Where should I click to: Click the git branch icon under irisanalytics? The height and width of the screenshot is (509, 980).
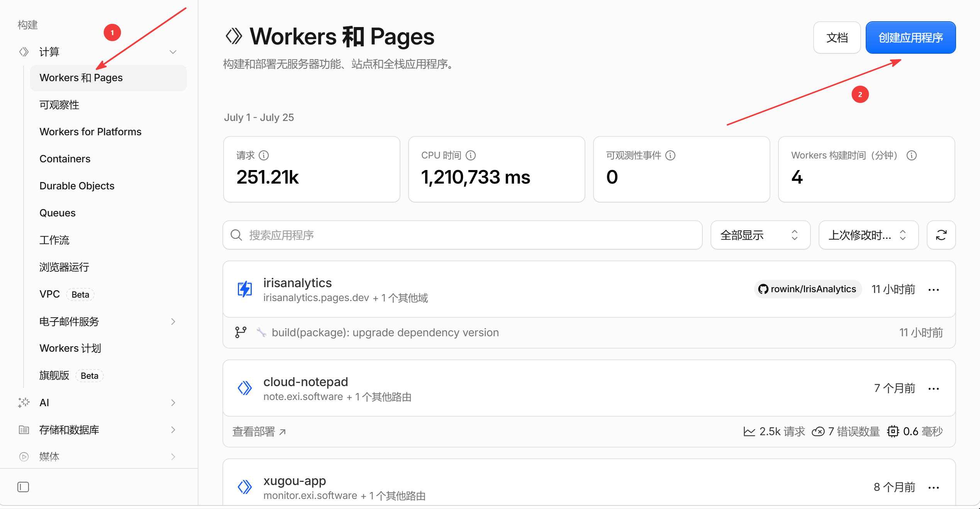pyautogui.click(x=241, y=332)
